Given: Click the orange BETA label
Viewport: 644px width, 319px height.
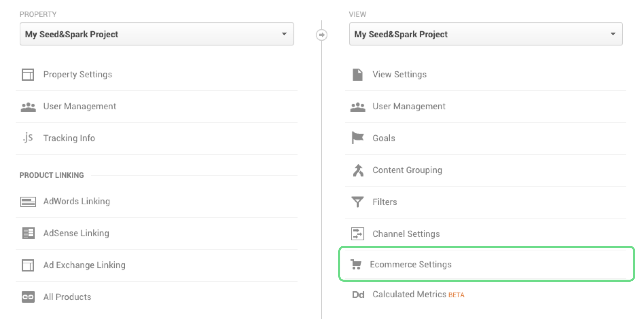Looking at the screenshot, I should 456,295.
